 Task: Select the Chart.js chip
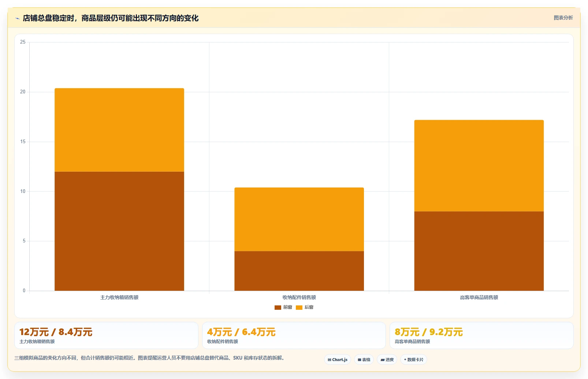point(338,360)
